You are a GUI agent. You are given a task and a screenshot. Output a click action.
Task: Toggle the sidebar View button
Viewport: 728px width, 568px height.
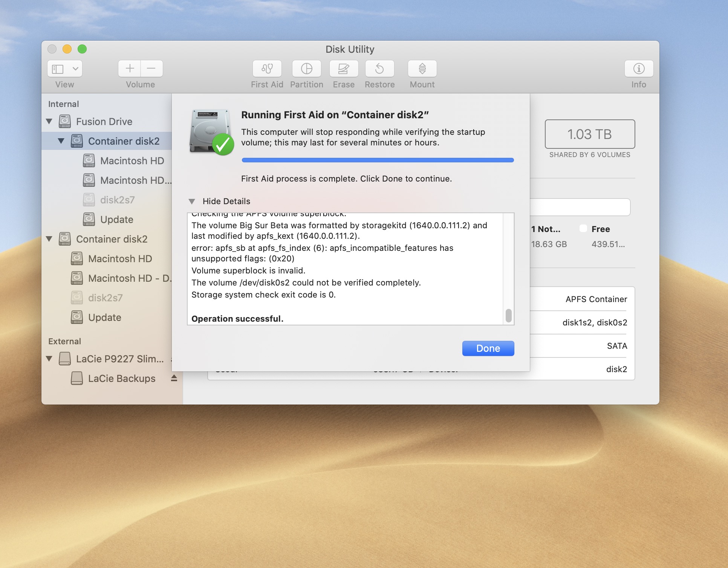[x=58, y=69]
